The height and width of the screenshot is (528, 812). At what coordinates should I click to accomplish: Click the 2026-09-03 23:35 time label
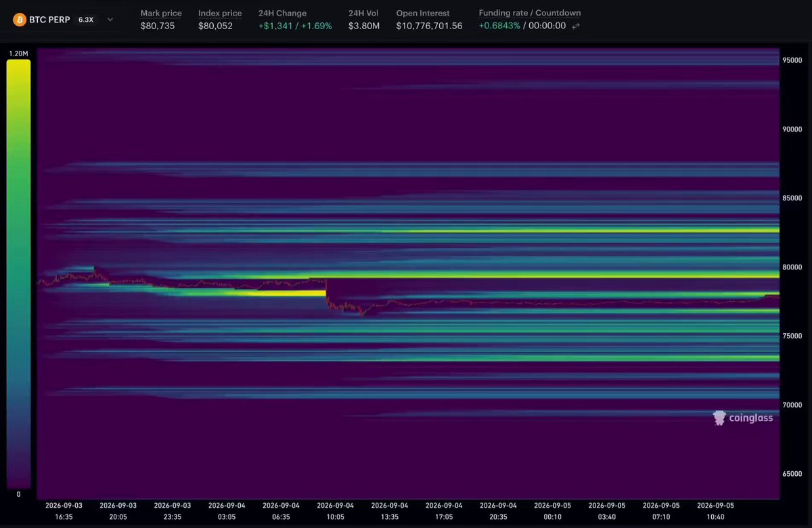[x=172, y=511]
